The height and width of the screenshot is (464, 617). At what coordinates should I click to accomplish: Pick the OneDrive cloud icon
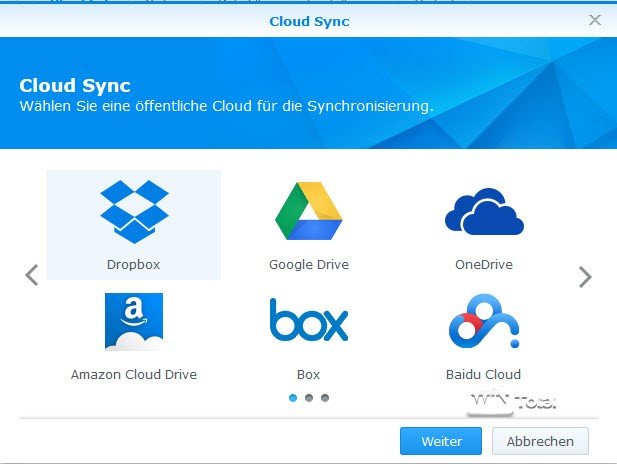[484, 211]
